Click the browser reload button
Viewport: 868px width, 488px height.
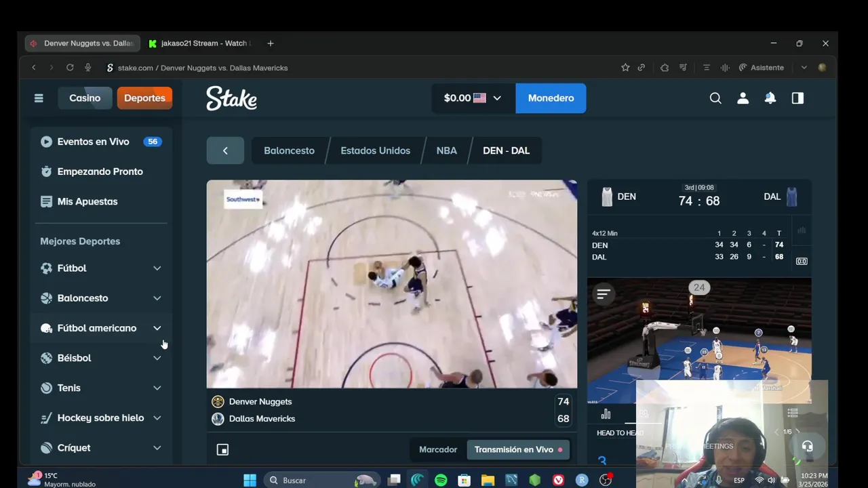coord(70,68)
